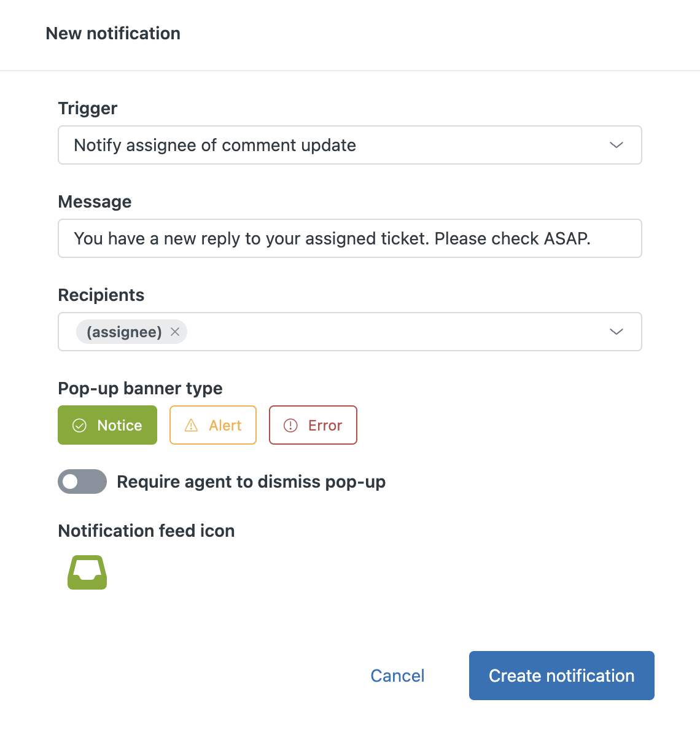
Task: Click the Pop-up banner type heading
Action: [x=140, y=388]
